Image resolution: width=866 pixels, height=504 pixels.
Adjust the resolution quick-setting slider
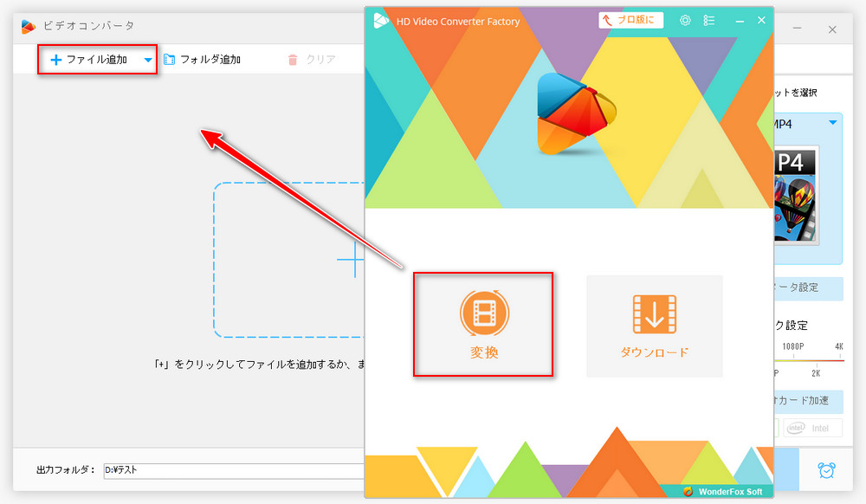coord(809,360)
